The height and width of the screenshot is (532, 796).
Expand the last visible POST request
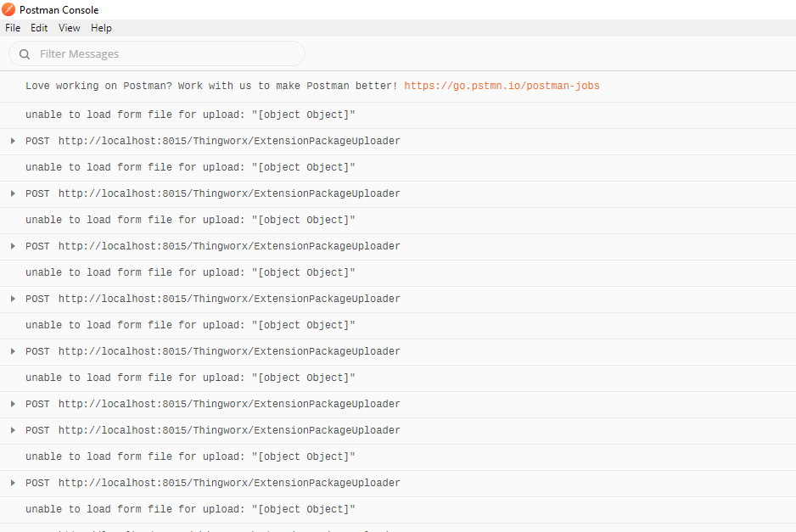coord(12,483)
